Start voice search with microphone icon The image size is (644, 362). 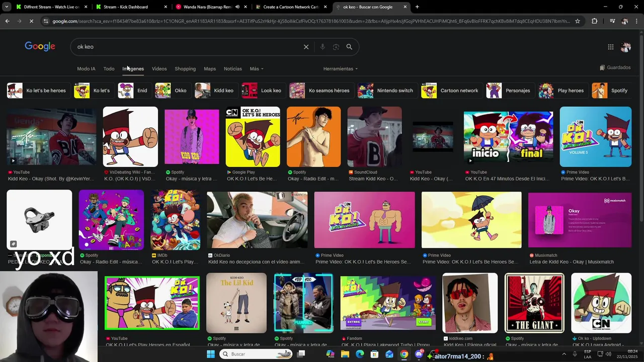point(323,47)
